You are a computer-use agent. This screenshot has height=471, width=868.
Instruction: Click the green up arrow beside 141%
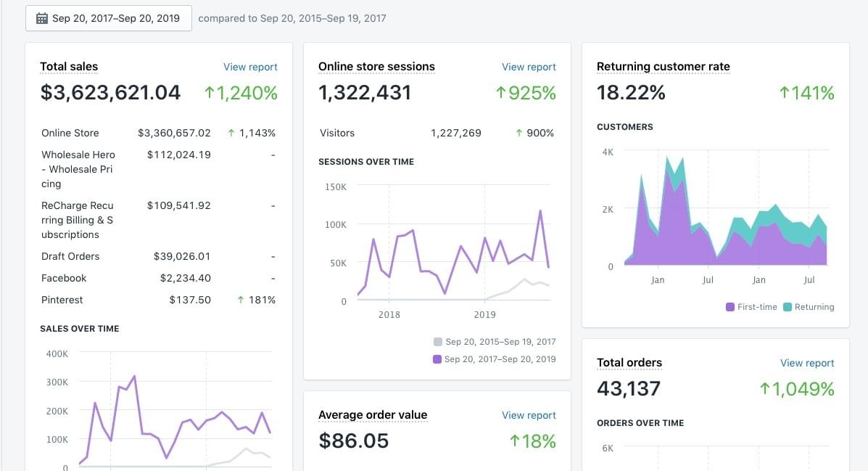point(784,93)
